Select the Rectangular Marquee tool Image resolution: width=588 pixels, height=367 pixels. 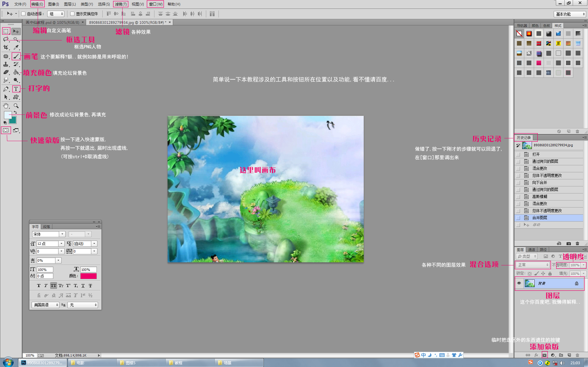click(x=6, y=31)
